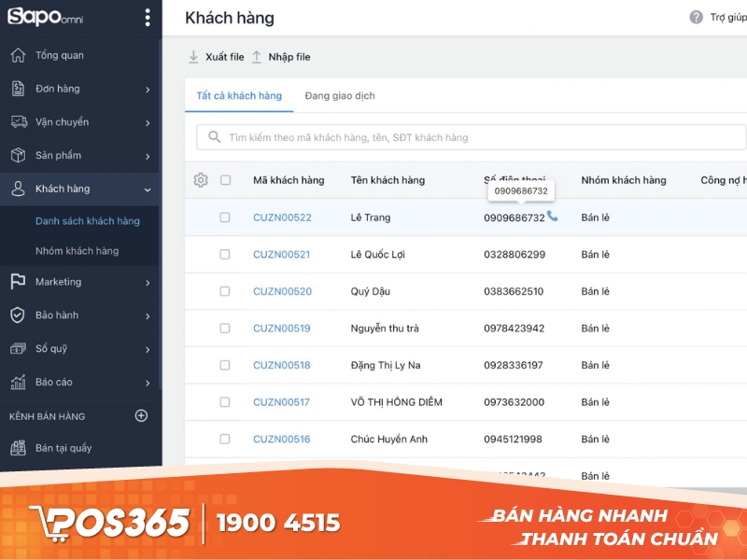
Task: Check the row for CUZN00521
Action: pyautogui.click(x=225, y=254)
